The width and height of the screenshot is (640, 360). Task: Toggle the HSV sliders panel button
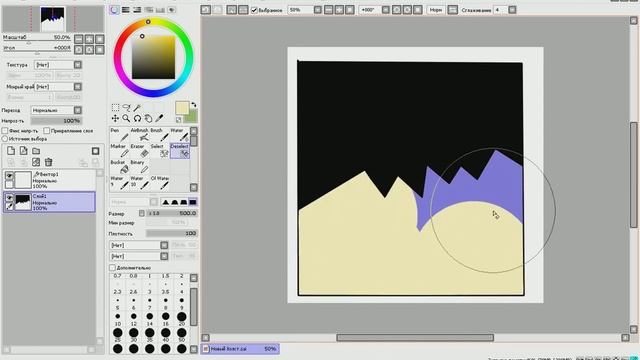[137, 9]
